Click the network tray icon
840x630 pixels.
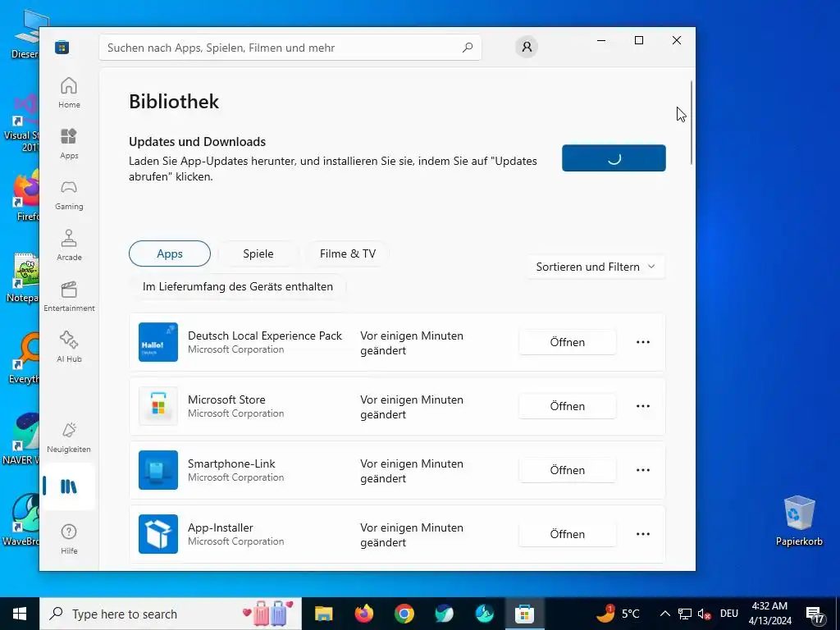click(x=685, y=614)
